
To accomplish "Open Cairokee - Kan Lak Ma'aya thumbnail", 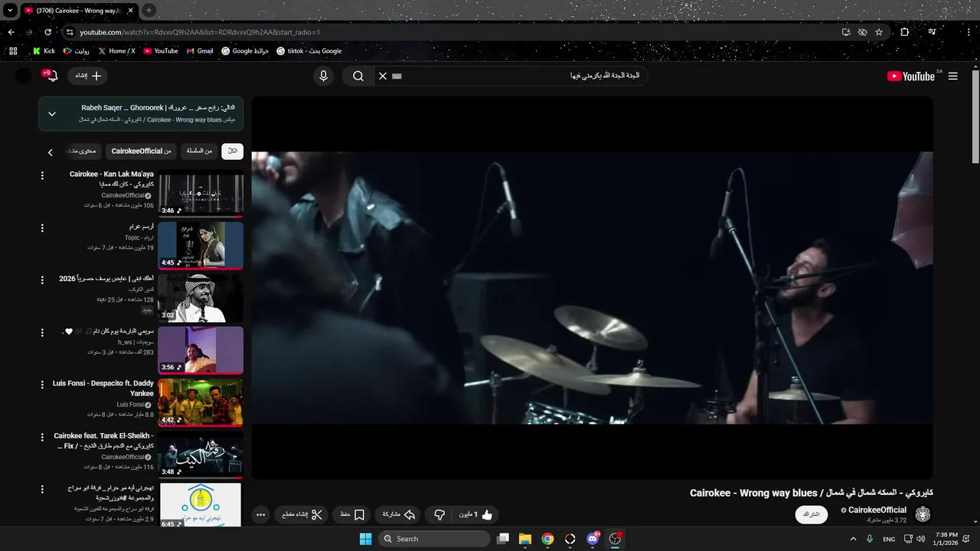I will click(201, 194).
